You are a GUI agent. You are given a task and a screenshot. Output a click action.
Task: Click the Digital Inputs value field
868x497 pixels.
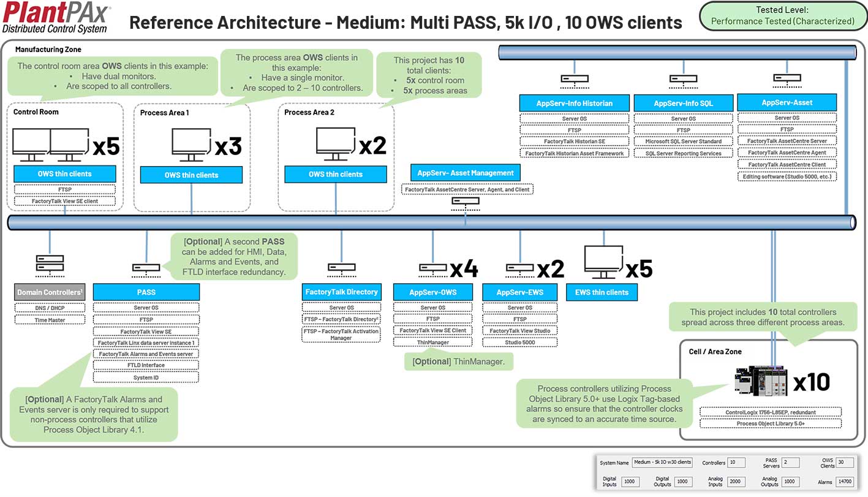pos(631,482)
